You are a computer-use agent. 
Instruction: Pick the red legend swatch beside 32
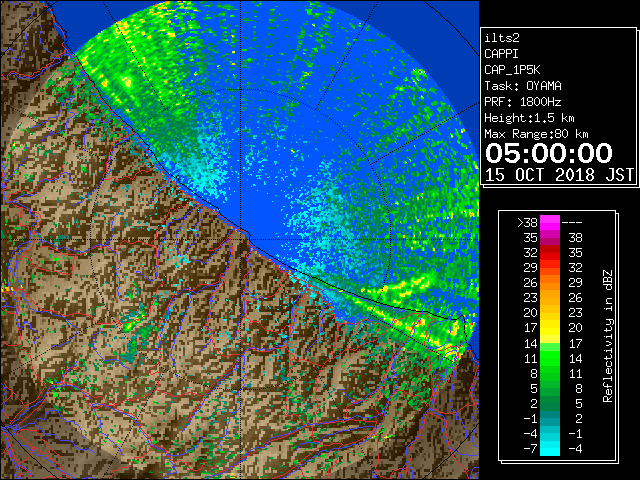550,253
